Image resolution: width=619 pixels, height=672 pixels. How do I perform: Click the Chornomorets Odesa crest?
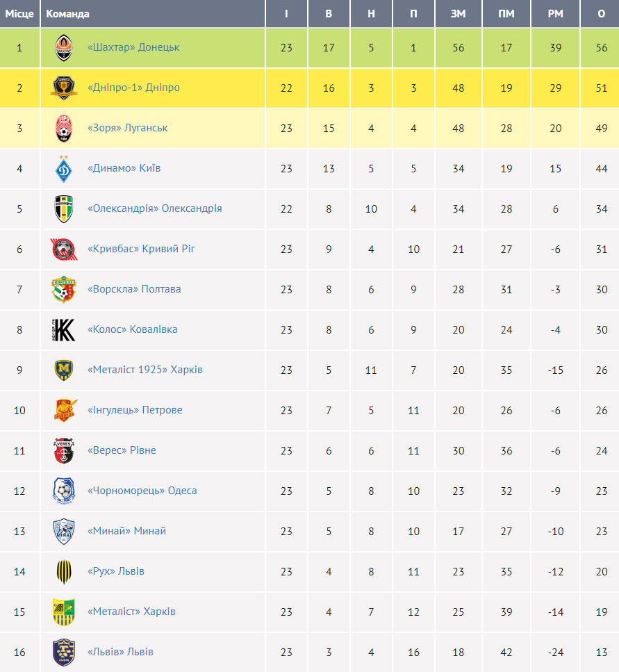tap(64, 491)
